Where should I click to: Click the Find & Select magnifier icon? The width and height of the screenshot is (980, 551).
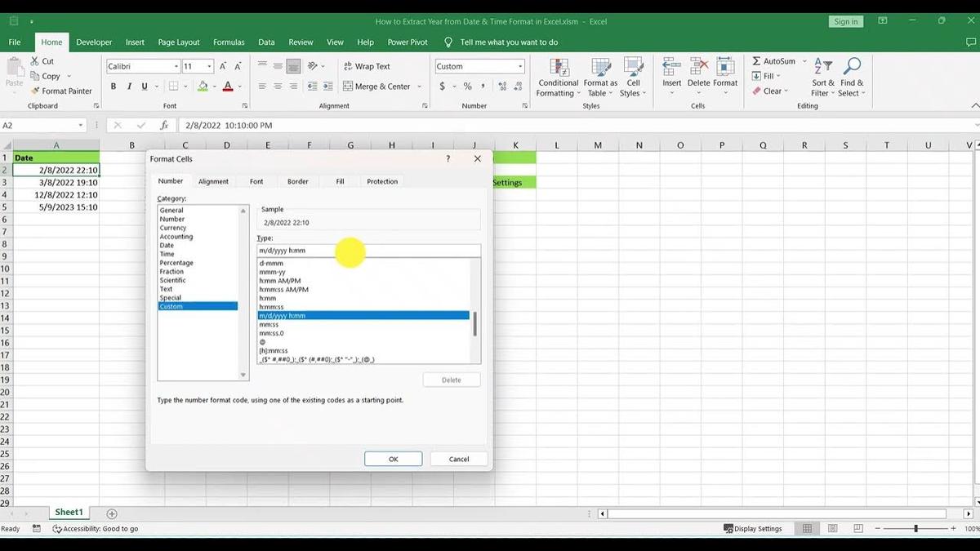point(852,65)
